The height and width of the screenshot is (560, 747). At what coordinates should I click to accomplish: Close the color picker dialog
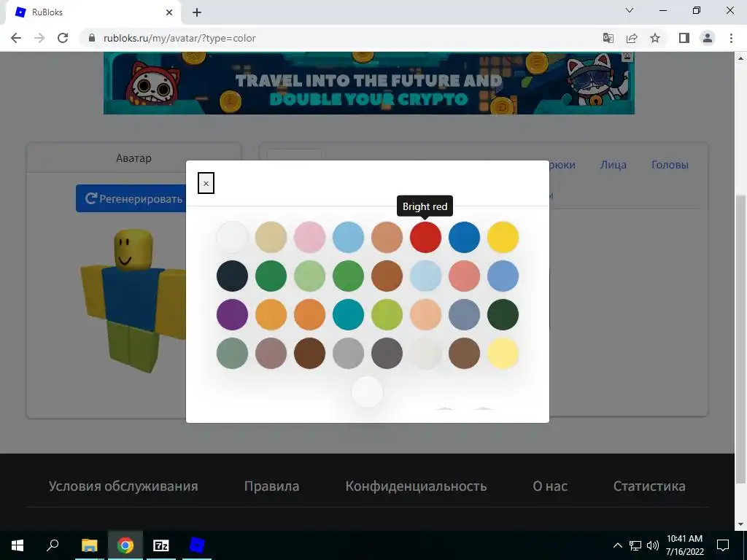pos(206,183)
